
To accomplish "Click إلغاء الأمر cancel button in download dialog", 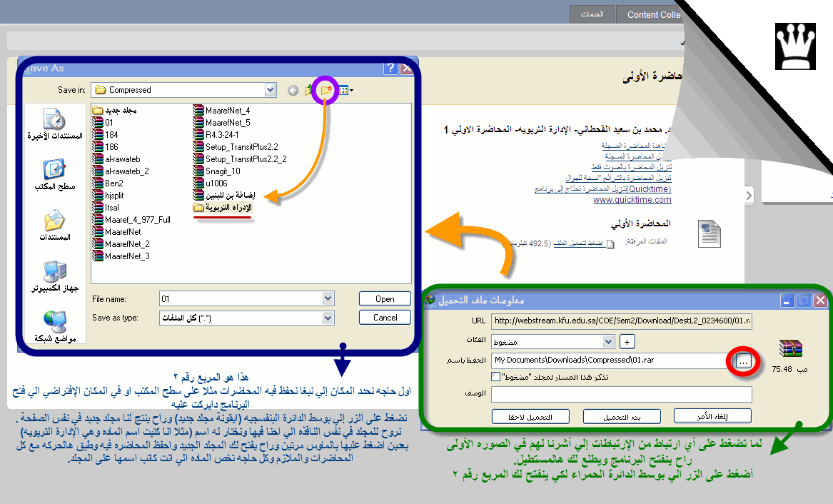I will 712,416.
